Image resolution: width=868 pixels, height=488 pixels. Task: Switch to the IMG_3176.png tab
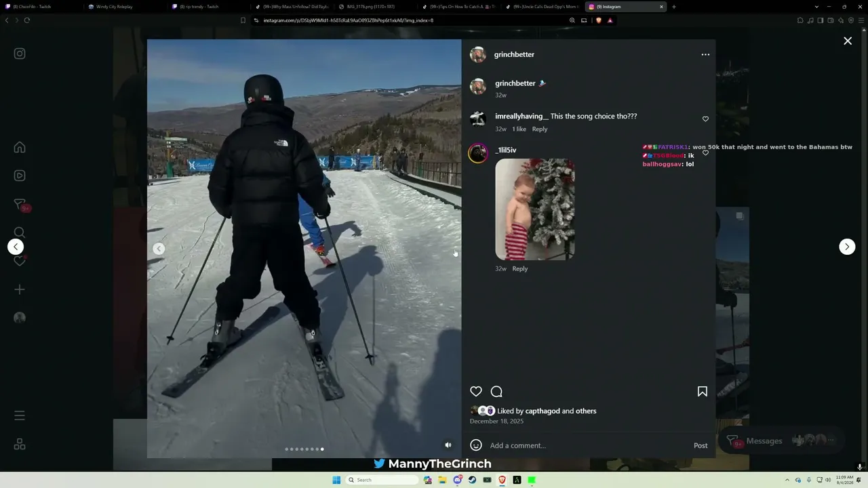(x=375, y=7)
